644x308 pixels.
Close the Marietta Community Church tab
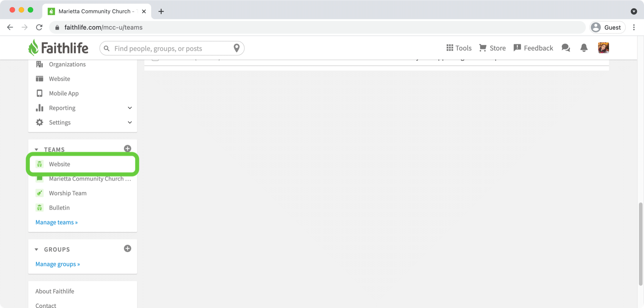(x=144, y=11)
